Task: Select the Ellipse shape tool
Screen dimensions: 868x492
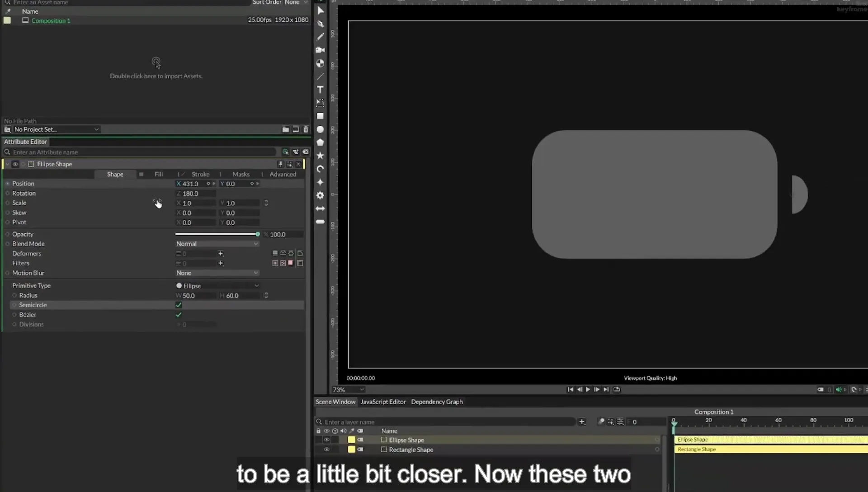Action: [x=320, y=129]
